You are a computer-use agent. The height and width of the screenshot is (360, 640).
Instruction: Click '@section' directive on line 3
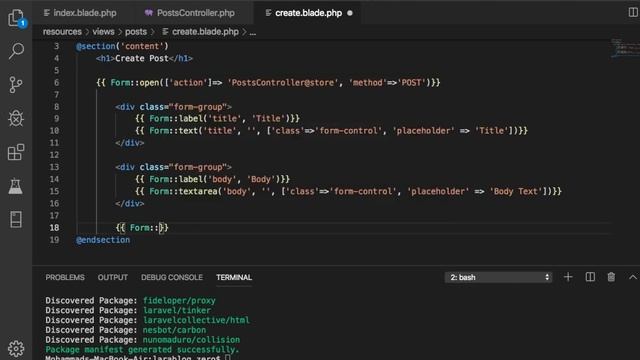pyautogui.click(x=96, y=46)
